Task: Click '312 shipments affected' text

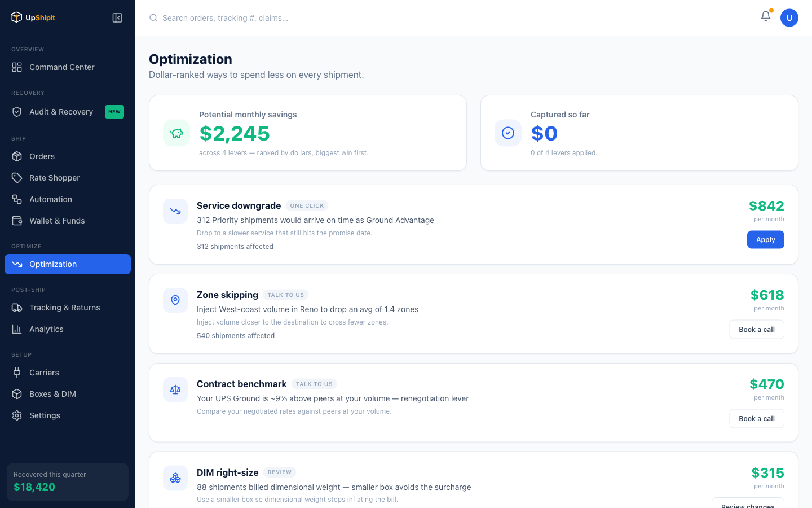Action: [x=235, y=247]
